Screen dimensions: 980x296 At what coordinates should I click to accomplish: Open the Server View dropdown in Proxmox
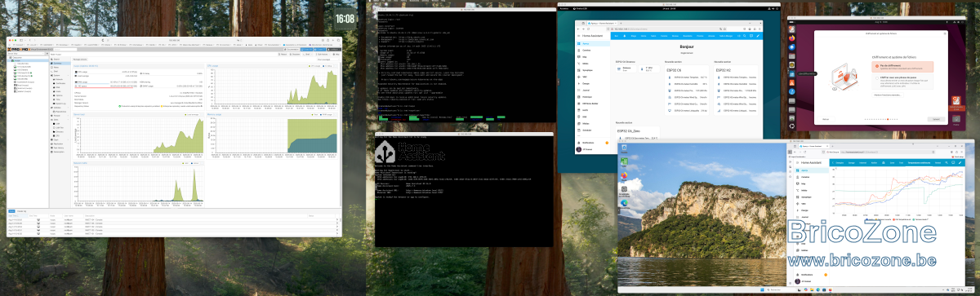[26, 54]
